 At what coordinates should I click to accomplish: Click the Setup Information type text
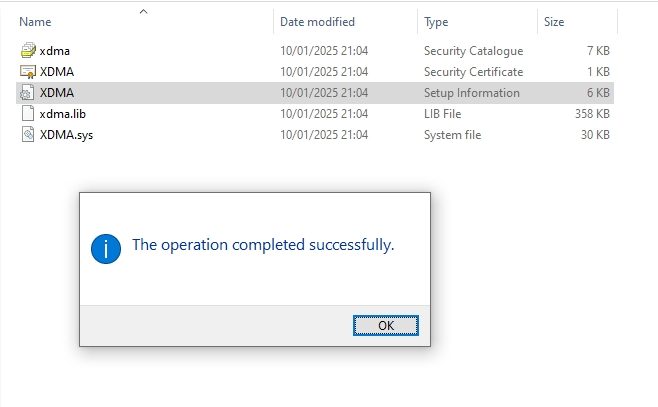coord(472,93)
